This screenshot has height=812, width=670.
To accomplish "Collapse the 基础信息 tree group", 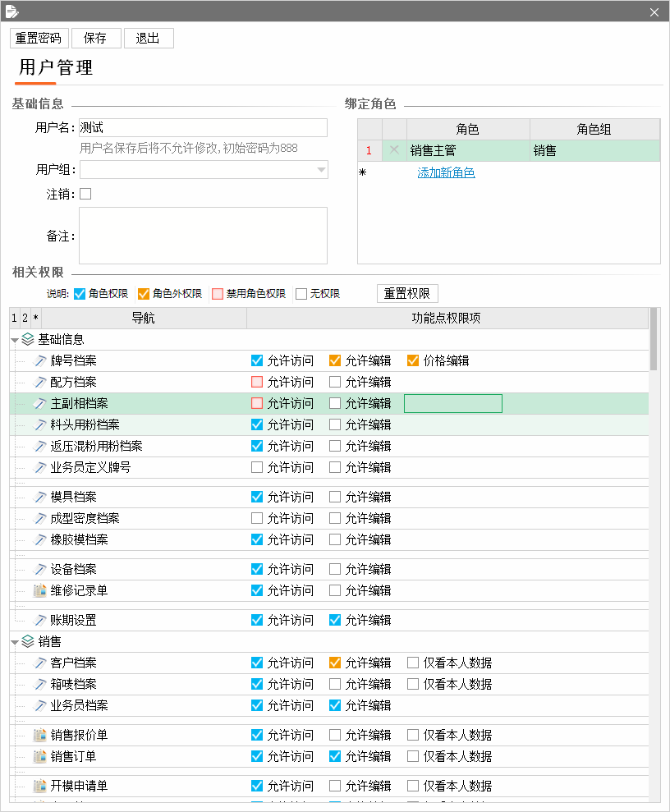I will (x=15, y=340).
